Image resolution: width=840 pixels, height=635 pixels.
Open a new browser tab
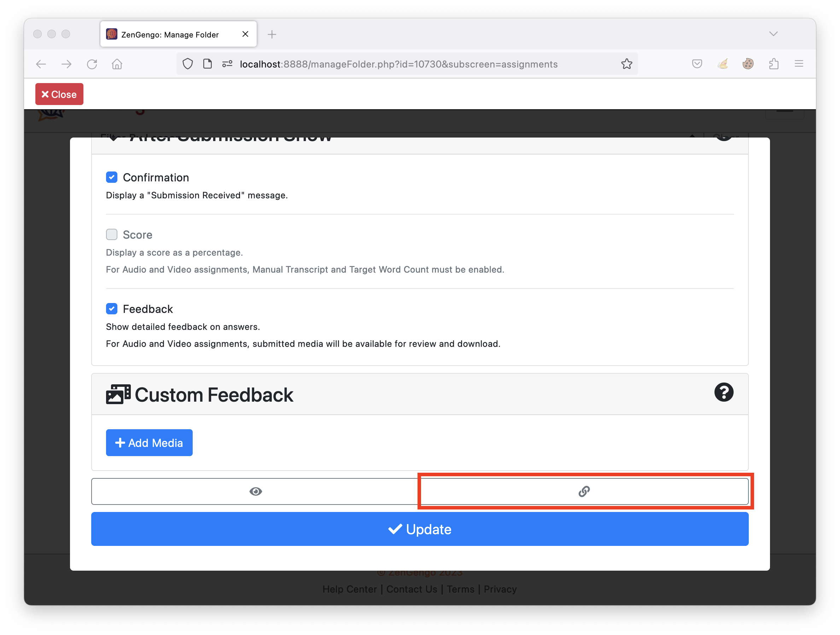(272, 35)
